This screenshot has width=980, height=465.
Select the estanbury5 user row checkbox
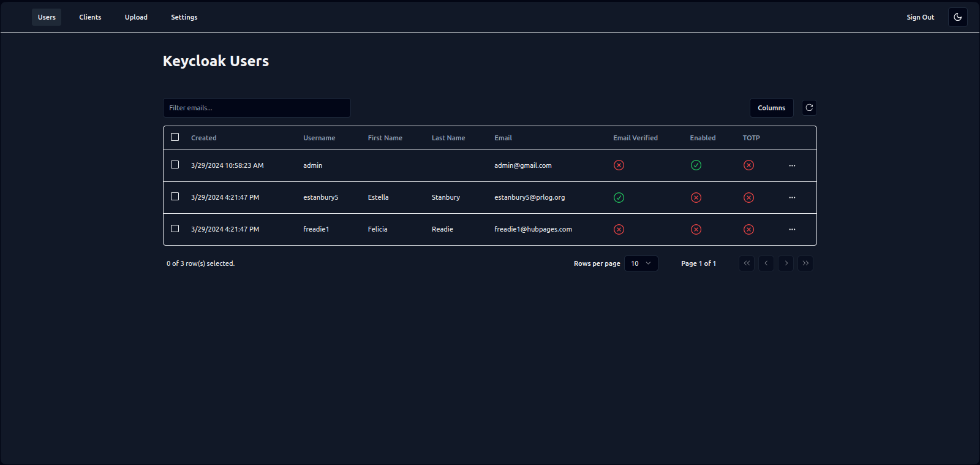(x=175, y=197)
